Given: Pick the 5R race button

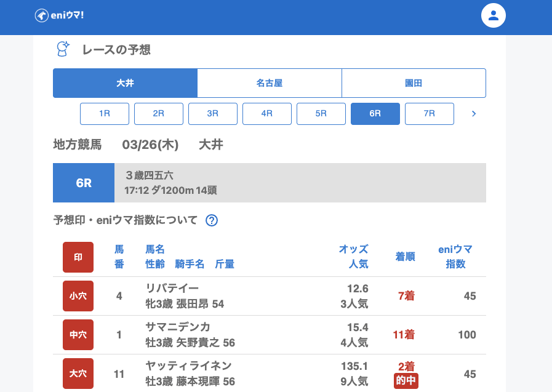Looking at the screenshot, I should pos(321,114).
